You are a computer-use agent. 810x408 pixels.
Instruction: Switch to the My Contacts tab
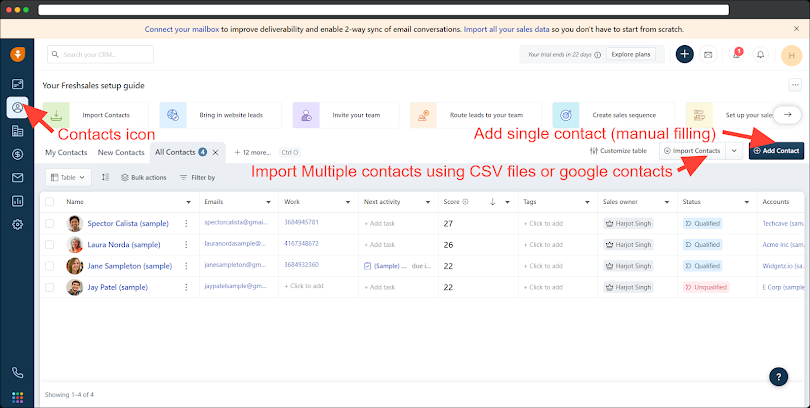coord(66,152)
